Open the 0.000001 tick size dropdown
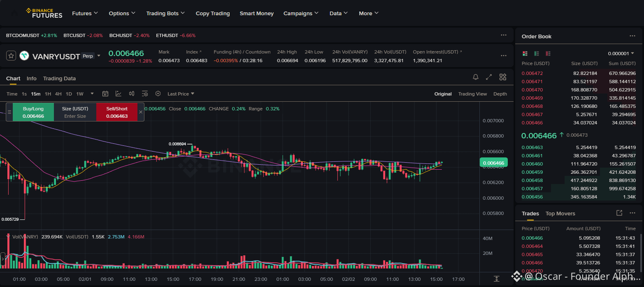Viewport: 644px width, 287px height. (x=621, y=54)
